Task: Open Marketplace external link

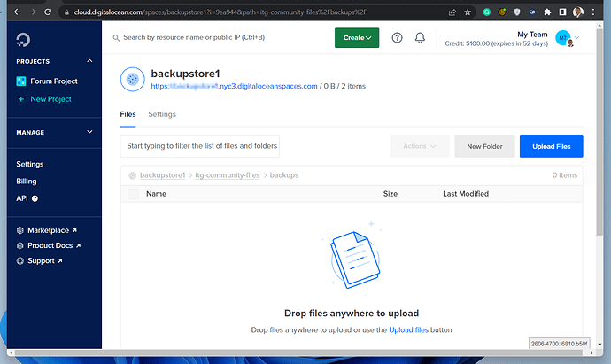Action: click(52, 230)
